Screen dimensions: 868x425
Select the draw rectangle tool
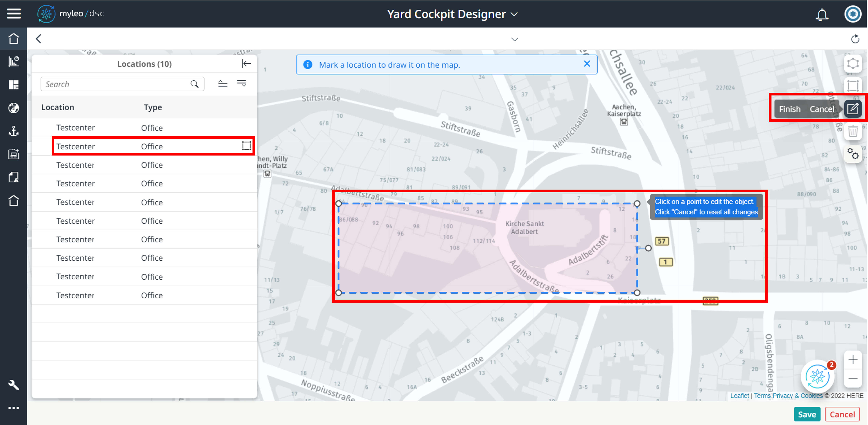(852, 86)
